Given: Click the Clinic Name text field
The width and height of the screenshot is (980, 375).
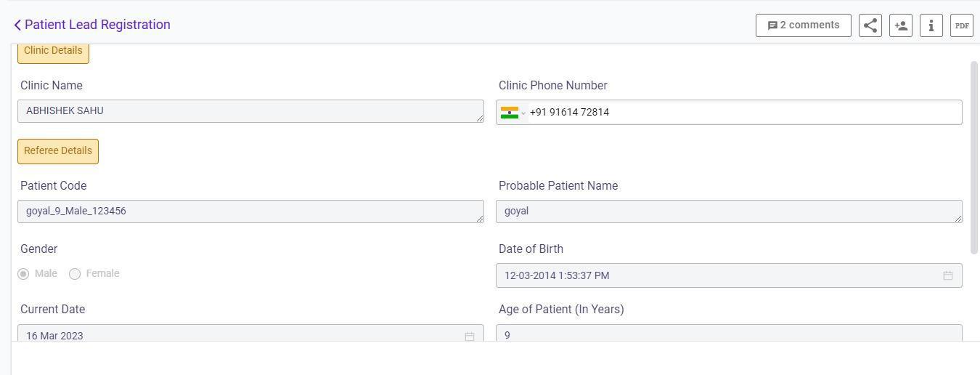Looking at the screenshot, I should click(250, 111).
